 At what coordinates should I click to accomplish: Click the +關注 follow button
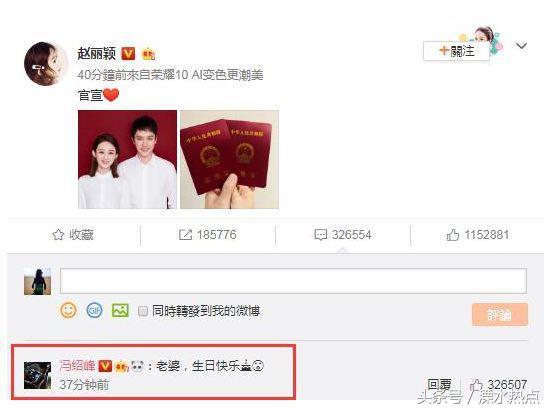click(456, 51)
